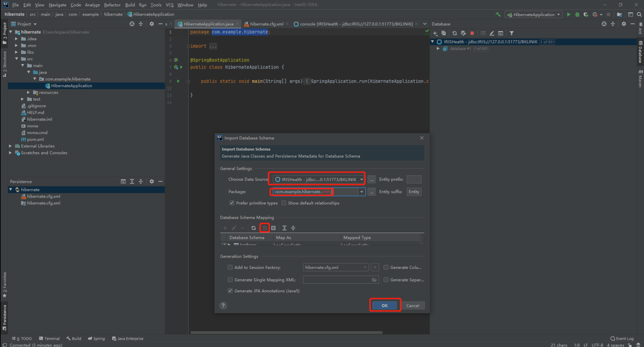Open the Refactor menu

112,5
